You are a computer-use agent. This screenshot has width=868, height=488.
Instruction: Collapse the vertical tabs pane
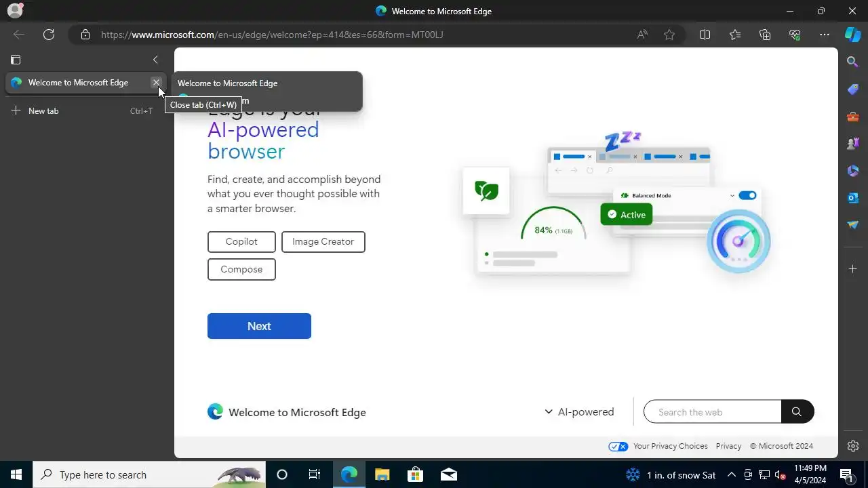tap(155, 60)
